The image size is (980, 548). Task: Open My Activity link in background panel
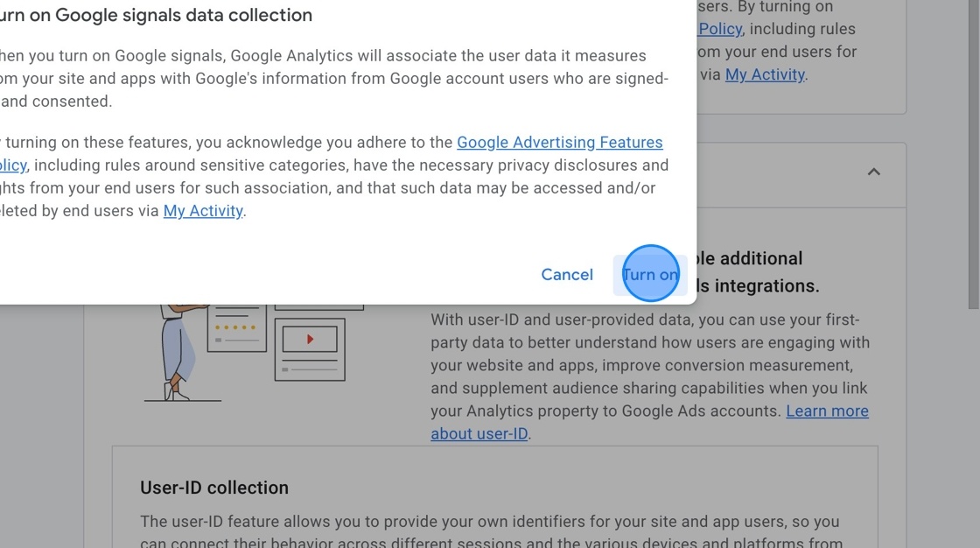point(765,74)
